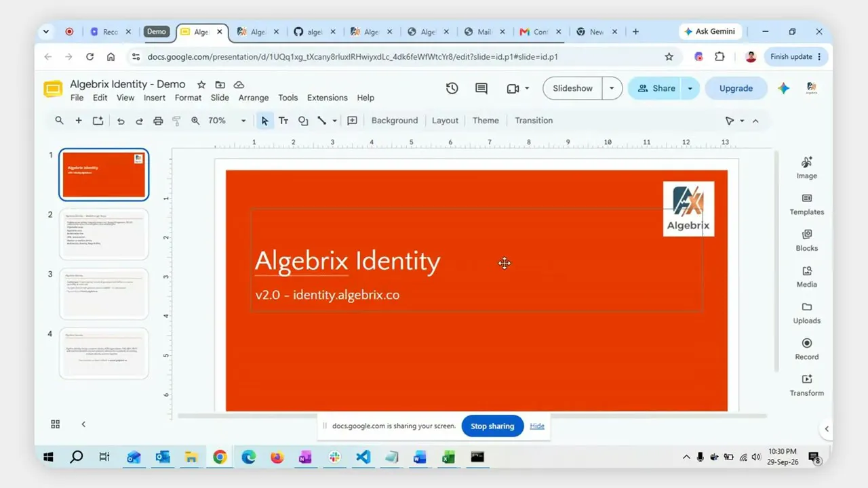Screen dimensions: 868x488
Task: Switch to grid view at the filmstrip bottom
Action: pyautogui.click(x=56, y=424)
